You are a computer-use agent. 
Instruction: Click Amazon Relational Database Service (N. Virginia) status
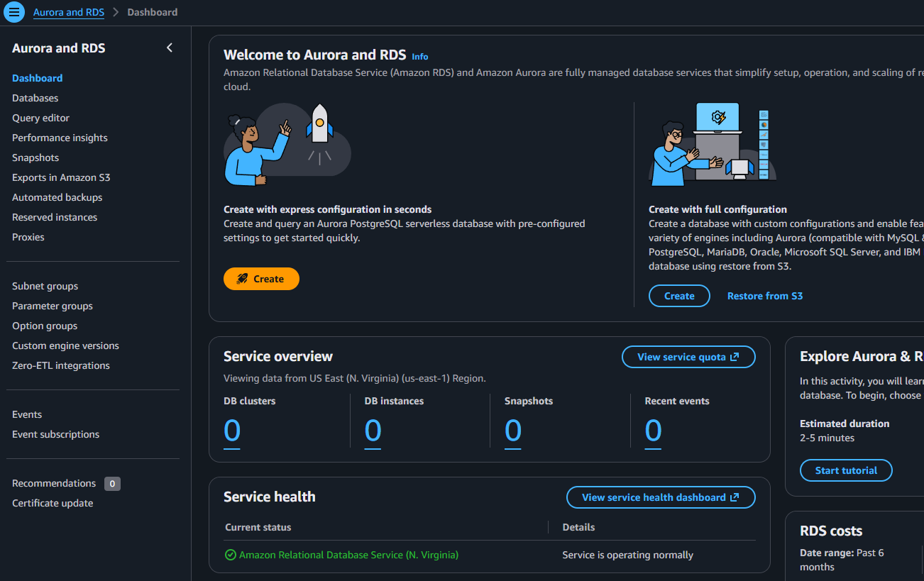click(x=348, y=555)
